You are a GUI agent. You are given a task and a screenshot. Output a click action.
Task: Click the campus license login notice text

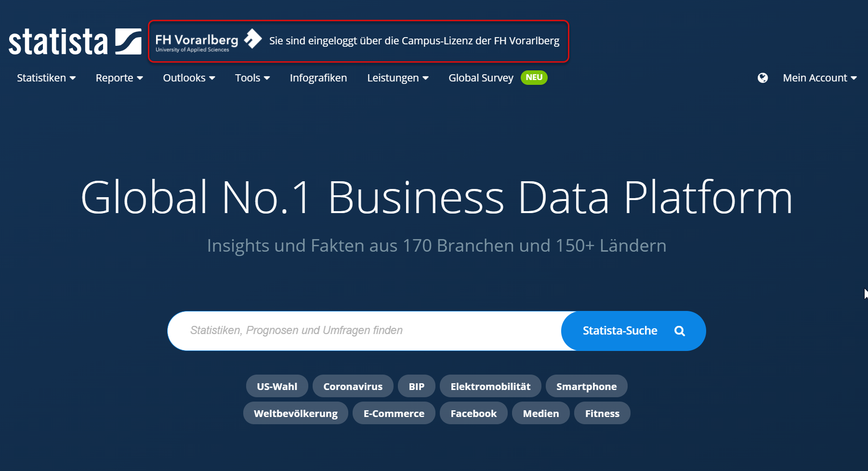[414, 41]
